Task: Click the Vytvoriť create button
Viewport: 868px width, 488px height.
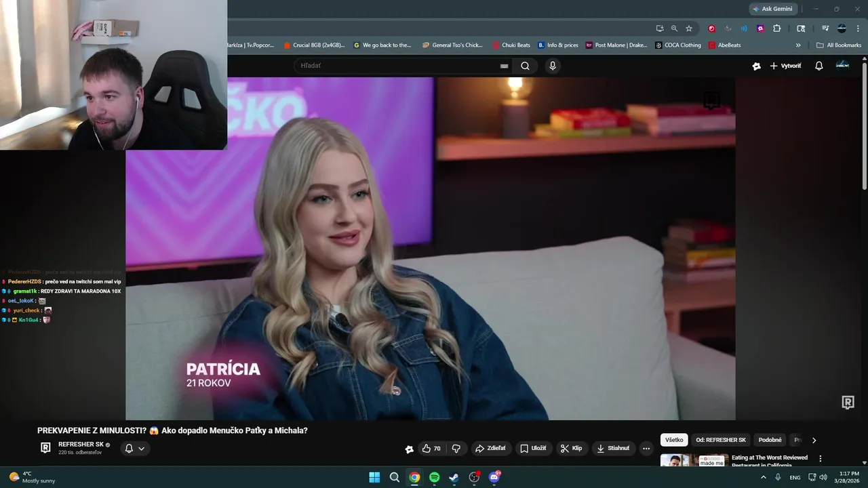Action: pos(785,66)
